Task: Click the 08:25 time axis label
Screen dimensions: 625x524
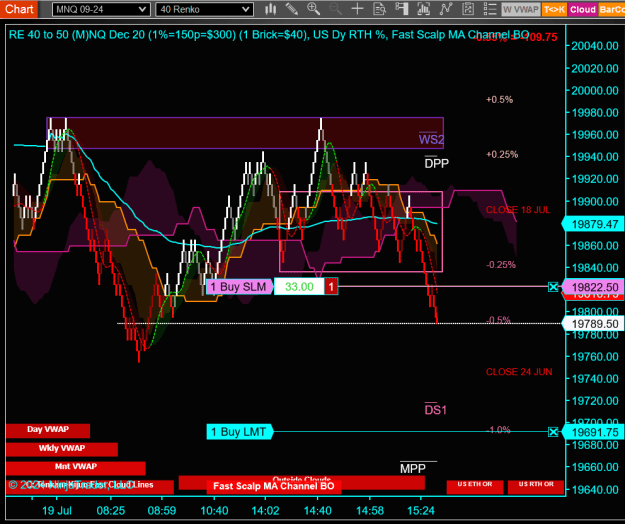Action: coord(111,510)
